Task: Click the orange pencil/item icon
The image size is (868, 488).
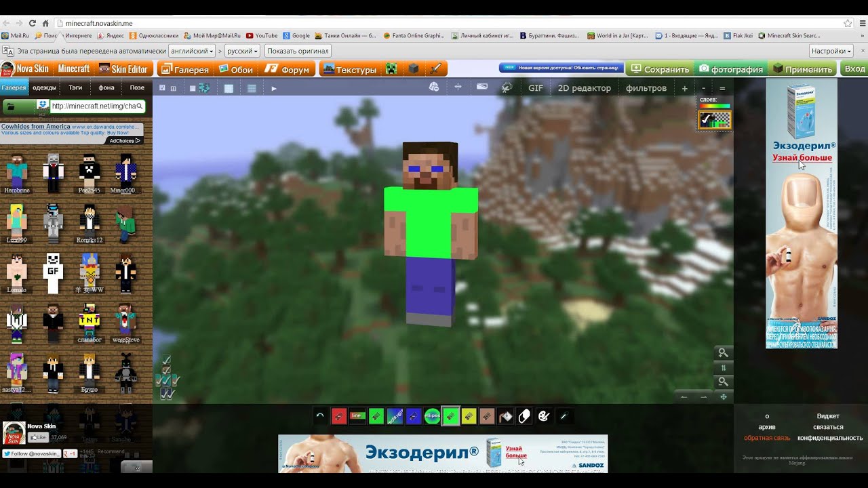Action: [436, 69]
